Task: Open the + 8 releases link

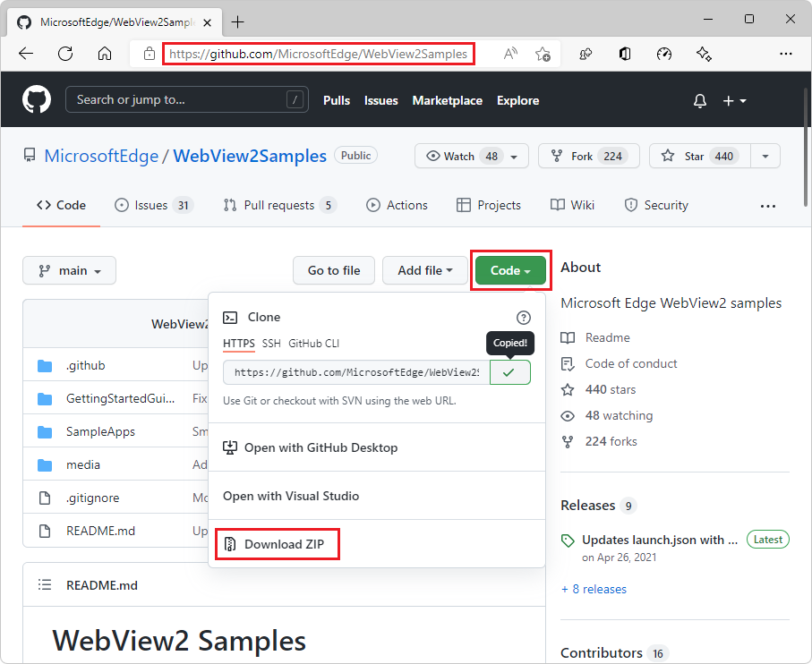Action: 594,589
